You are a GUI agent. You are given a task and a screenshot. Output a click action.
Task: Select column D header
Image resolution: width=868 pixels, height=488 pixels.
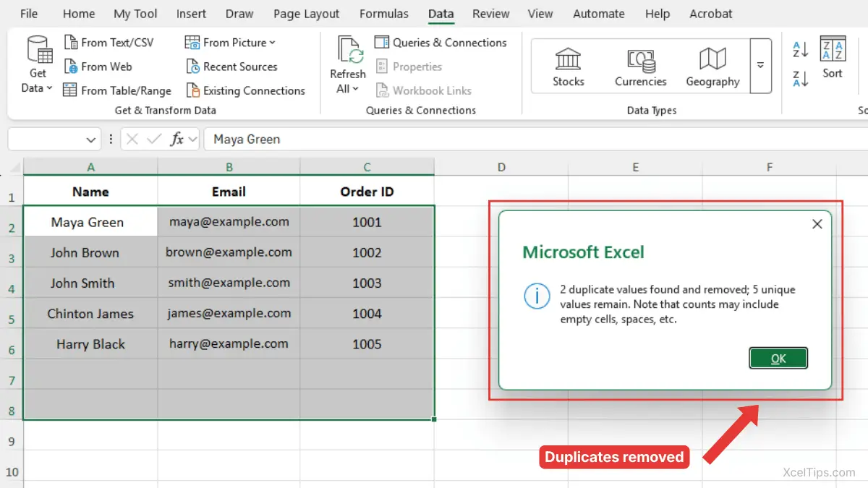coord(501,167)
